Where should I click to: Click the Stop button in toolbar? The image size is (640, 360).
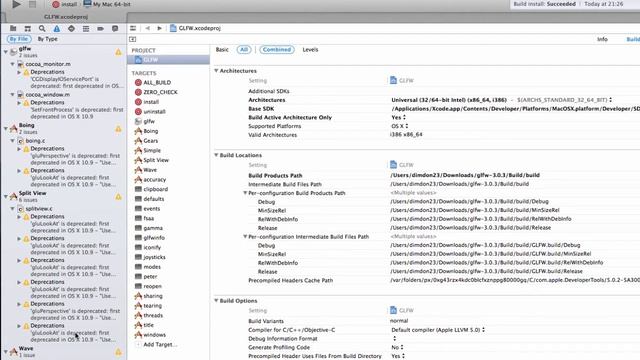pyautogui.click(x=32, y=4)
